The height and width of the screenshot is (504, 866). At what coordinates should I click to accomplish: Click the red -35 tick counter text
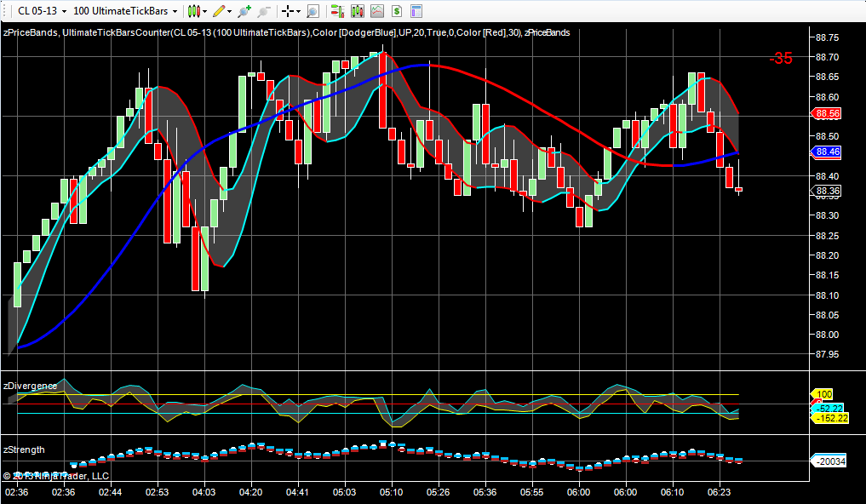point(781,59)
